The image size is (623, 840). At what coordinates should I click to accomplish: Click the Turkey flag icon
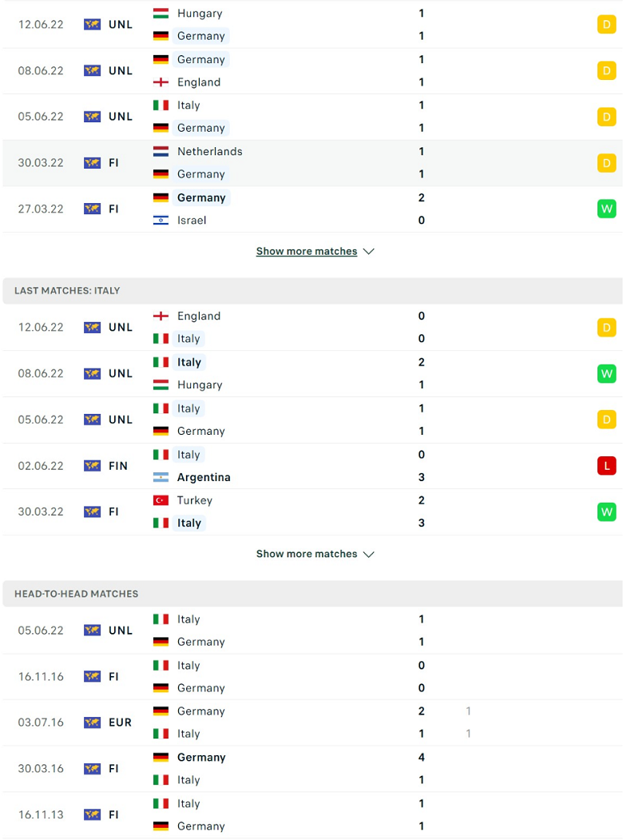(161, 500)
